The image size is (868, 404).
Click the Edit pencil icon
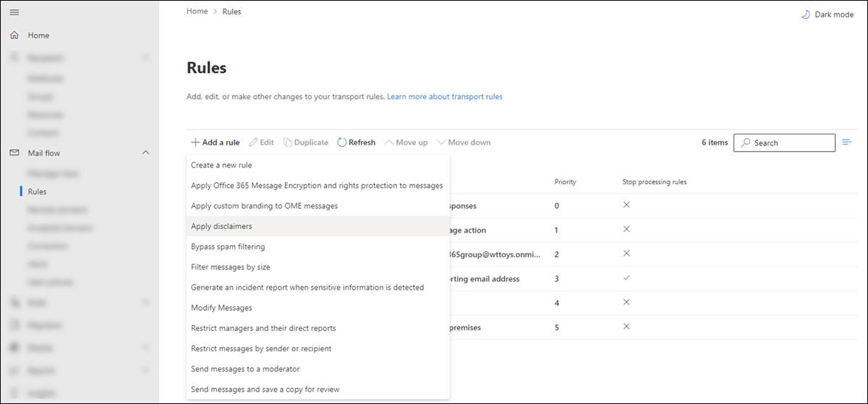[x=253, y=142]
